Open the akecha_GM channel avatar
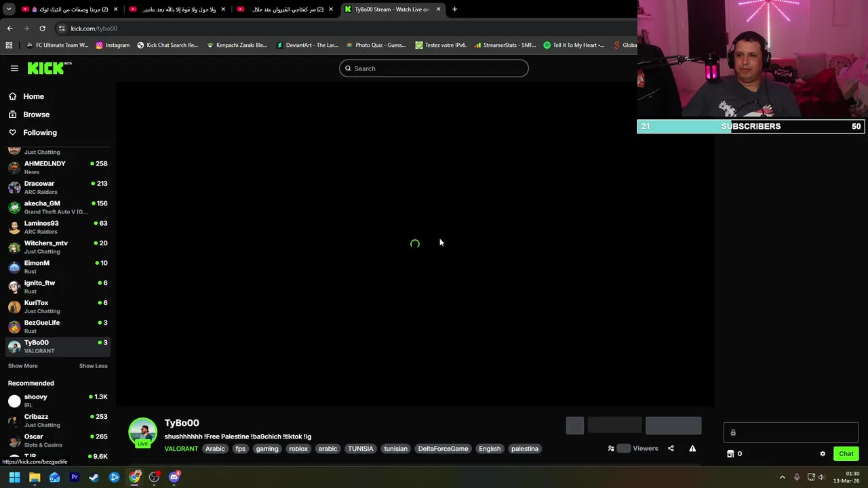The width and height of the screenshot is (868, 488). (x=14, y=207)
